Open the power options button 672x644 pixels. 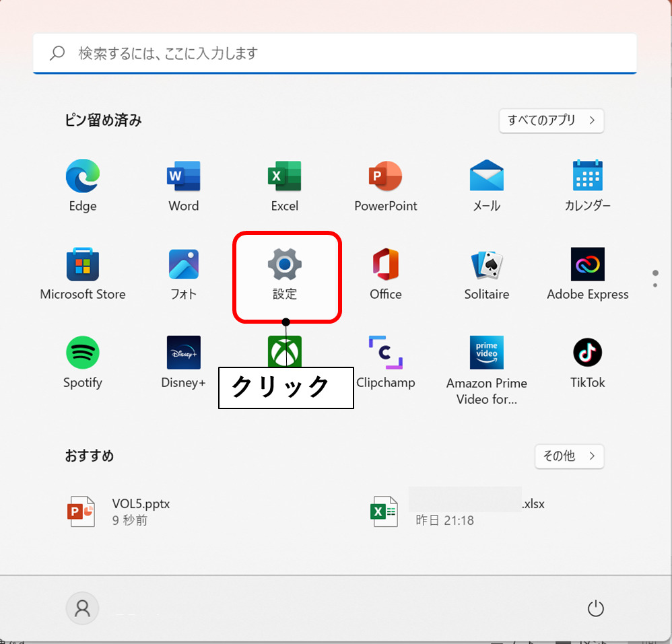click(x=595, y=608)
